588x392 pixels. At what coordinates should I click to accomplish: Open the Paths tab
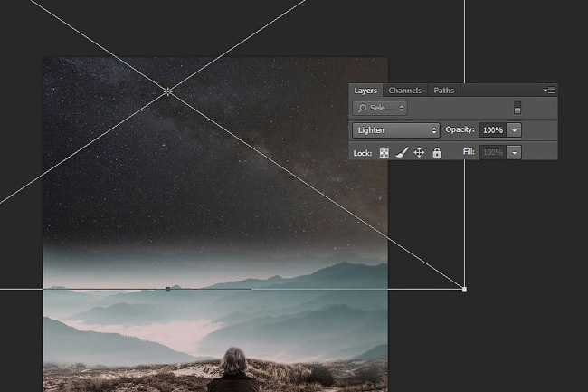coord(443,91)
